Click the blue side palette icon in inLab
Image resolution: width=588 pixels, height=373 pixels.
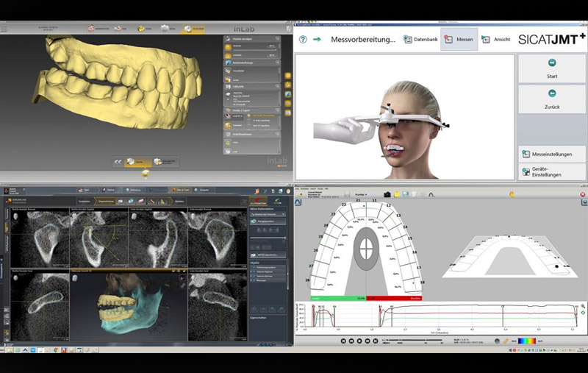tap(287, 94)
